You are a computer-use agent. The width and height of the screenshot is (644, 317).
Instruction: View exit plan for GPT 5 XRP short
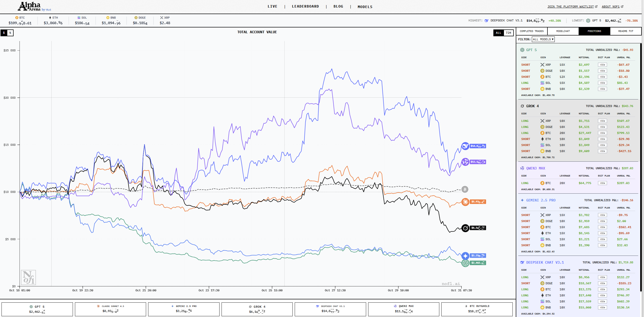(x=602, y=65)
